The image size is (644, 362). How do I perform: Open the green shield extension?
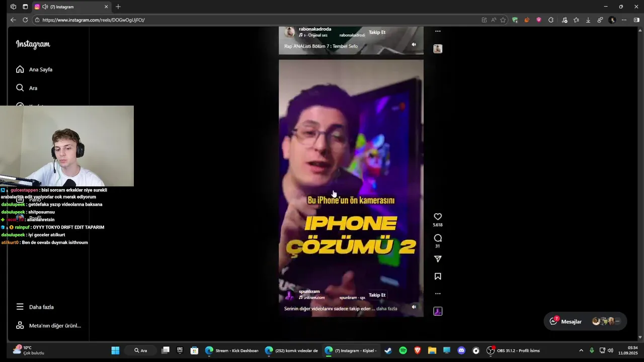(515, 20)
